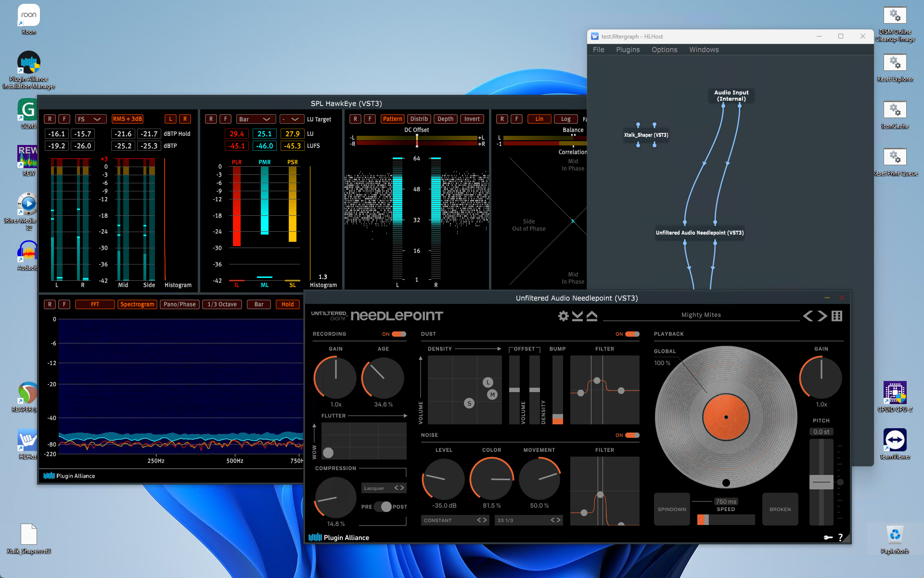This screenshot has width=924, height=578.
Task: Open Needlepoint help question mark
Action: click(x=840, y=538)
